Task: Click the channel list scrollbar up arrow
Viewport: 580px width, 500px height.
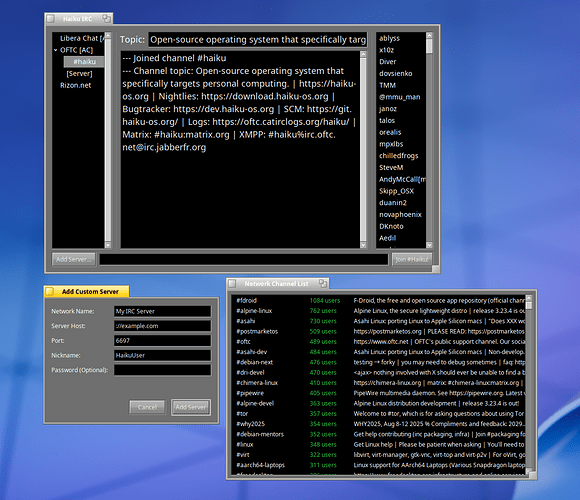Action: click(529, 298)
